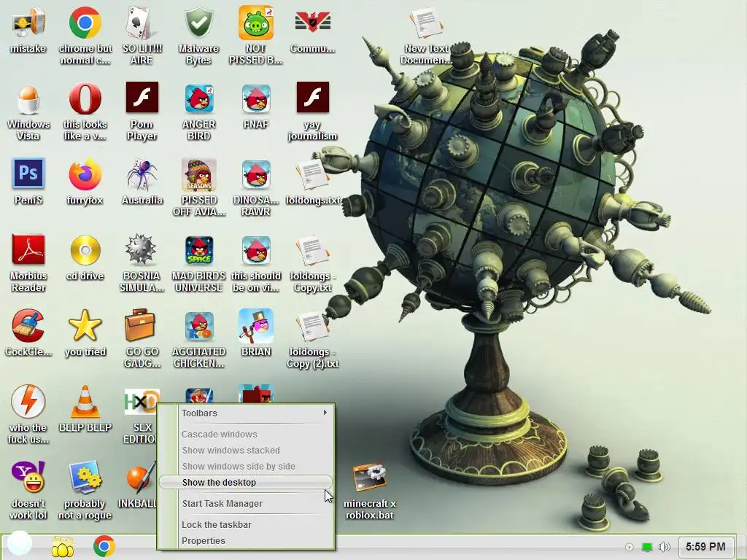This screenshot has width=747, height=560.
Task: Launch the 'INKBALL' orange ball icon
Action: click(x=141, y=478)
